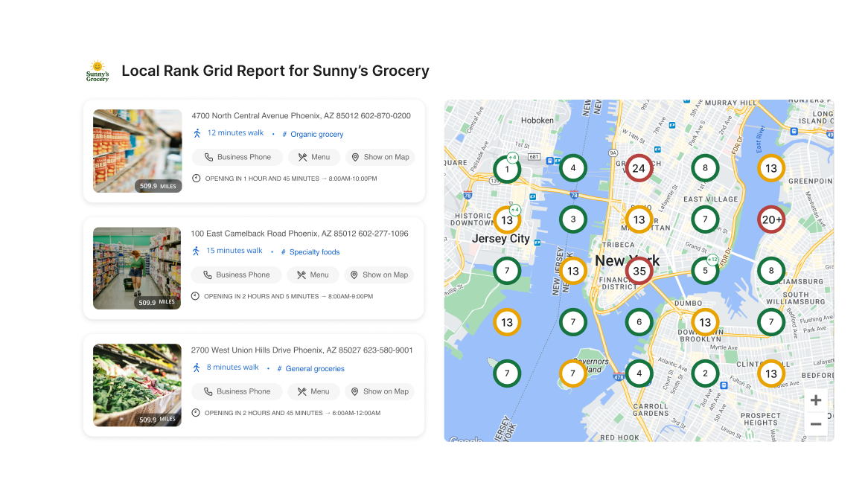Select the 4 marker near Carroll Gardens
The width and height of the screenshot is (868, 494).
[x=639, y=373]
